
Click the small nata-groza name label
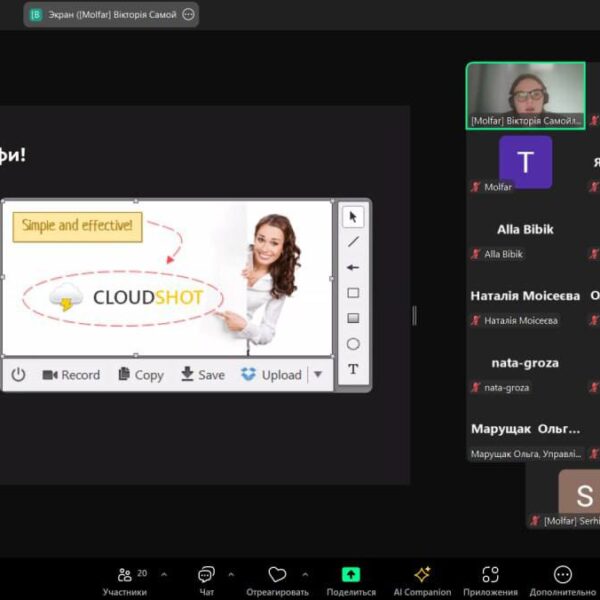click(x=507, y=388)
